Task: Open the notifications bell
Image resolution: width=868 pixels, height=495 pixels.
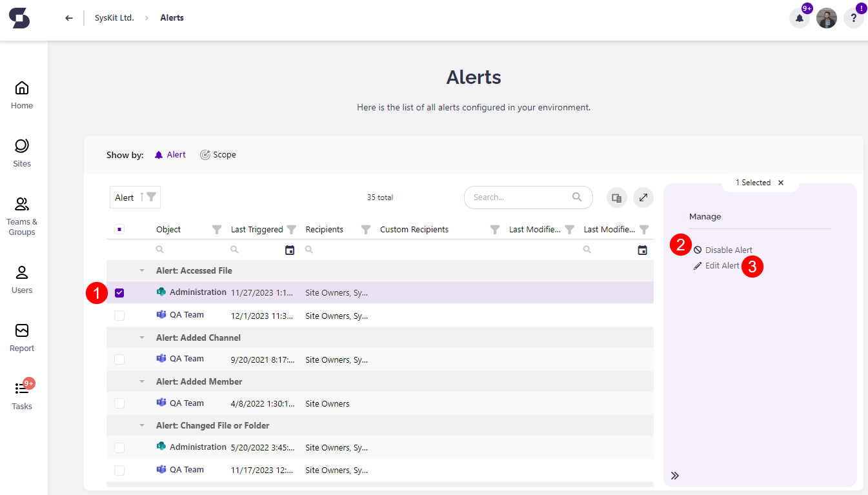Action: tap(799, 18)
